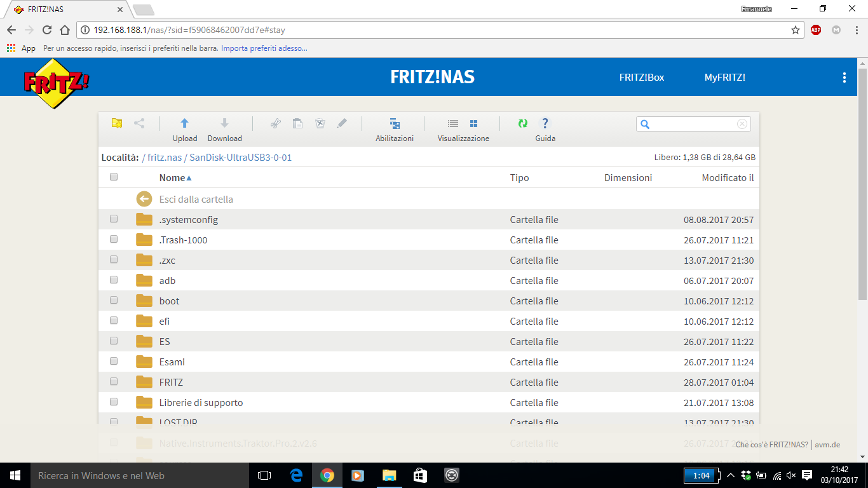
Task: Open the .systemconfig folder
Action: (x=189, y=220)
